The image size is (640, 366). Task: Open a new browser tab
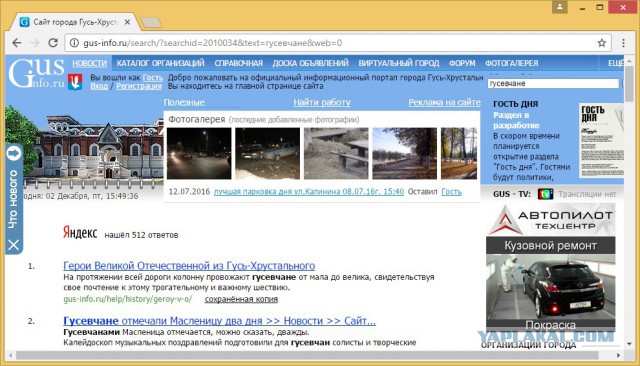pyautogui.click(x=151, y=22)
